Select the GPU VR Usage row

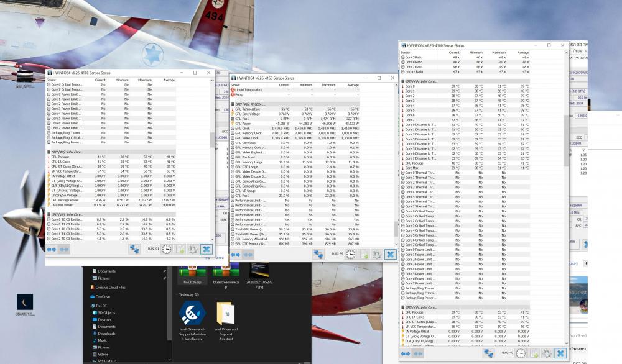[x=294, y=191]
